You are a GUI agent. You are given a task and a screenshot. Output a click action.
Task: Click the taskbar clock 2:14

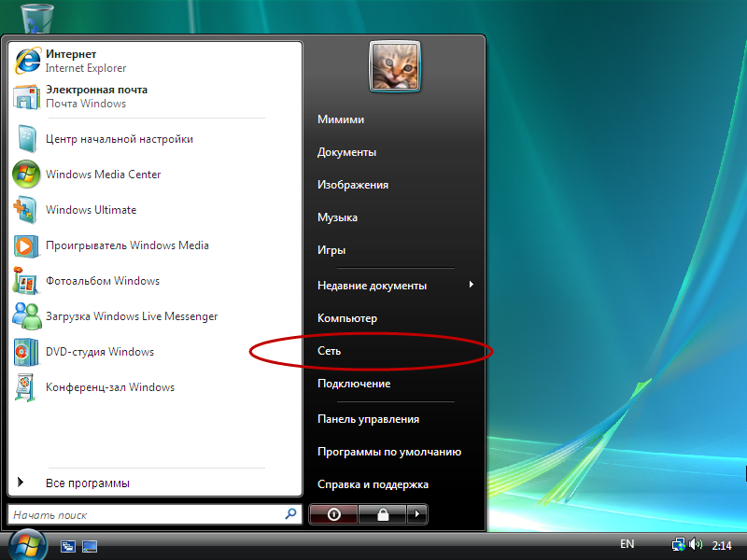722,545
